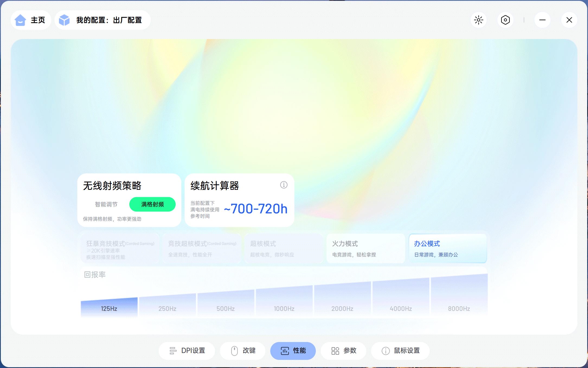Open the settings gear icon
Viewport: 588px width, 368px height.
pyautogui.click(x=505, y=20)
